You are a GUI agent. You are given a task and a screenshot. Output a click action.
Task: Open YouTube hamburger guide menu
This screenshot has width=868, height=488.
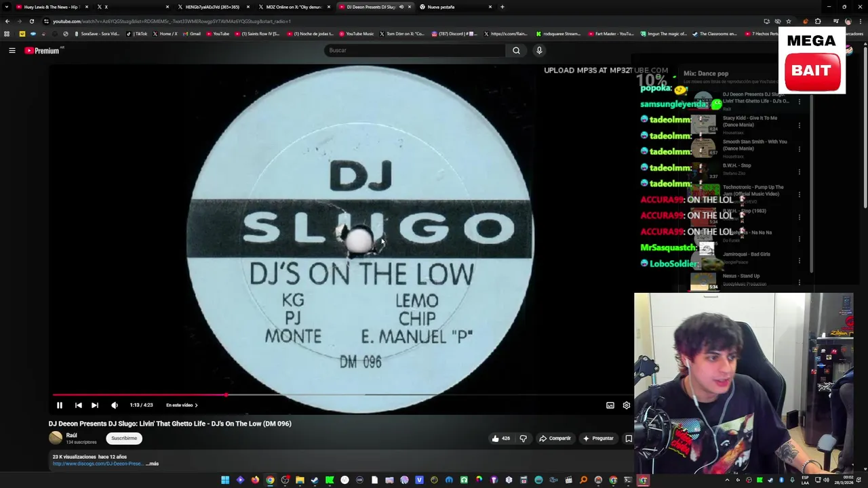[12, 50]
